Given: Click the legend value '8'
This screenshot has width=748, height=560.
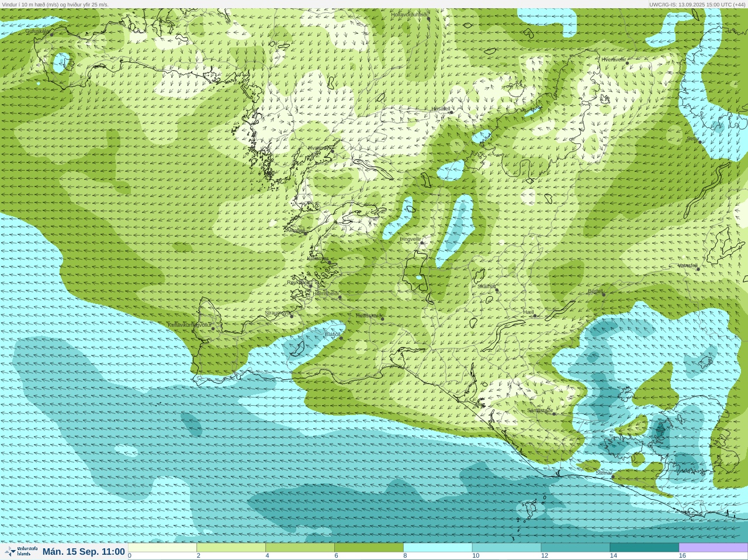Looking at the screenshot, I should pos(405,556).
